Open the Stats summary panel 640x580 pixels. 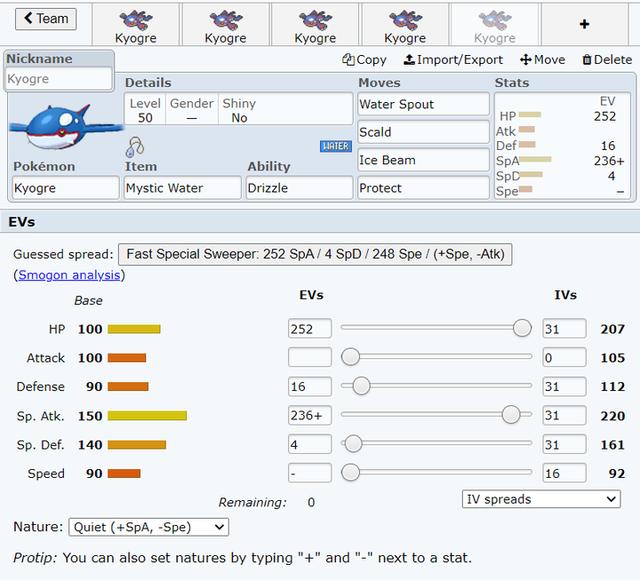click(562, 146)
